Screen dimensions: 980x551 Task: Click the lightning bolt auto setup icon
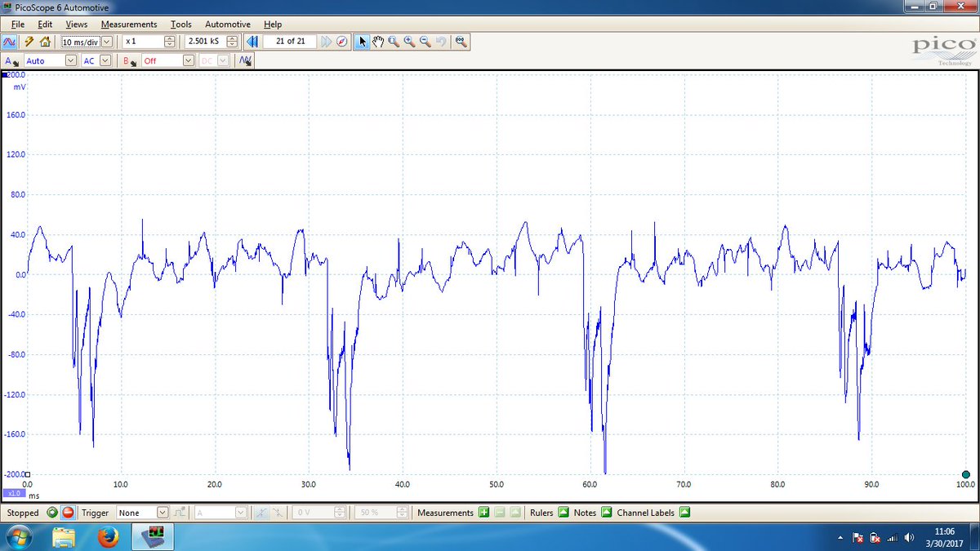click(x=29, y=42)
